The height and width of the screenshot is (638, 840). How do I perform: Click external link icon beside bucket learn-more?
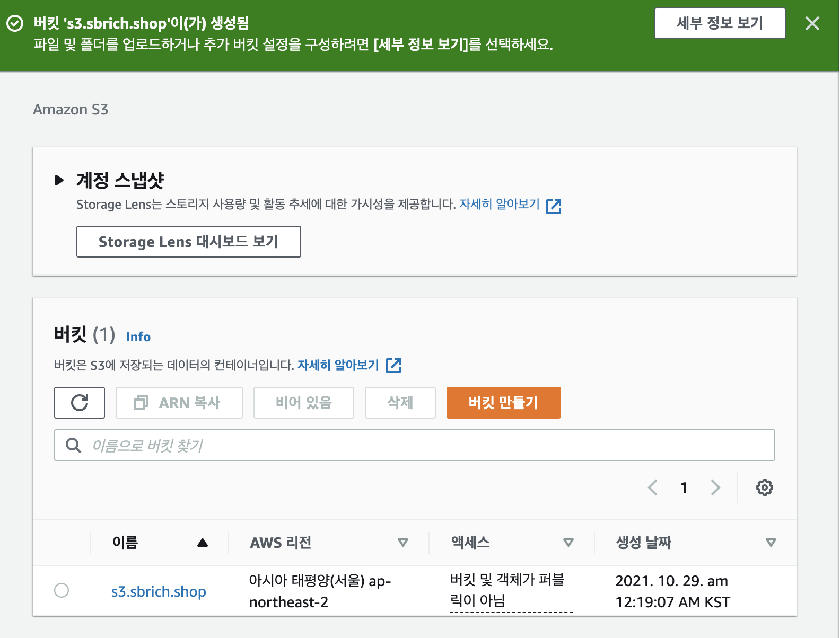tap(393, 365)
